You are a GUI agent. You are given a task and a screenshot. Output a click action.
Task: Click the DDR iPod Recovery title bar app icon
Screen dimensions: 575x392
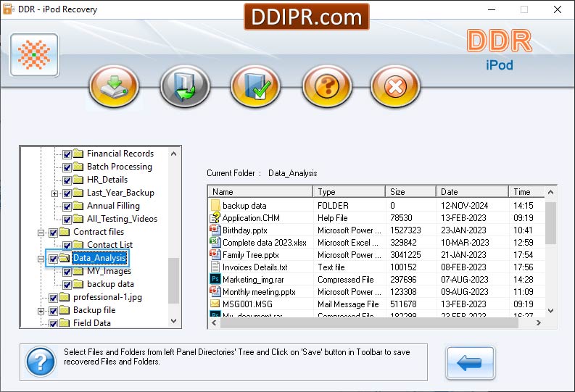(8, 9)
